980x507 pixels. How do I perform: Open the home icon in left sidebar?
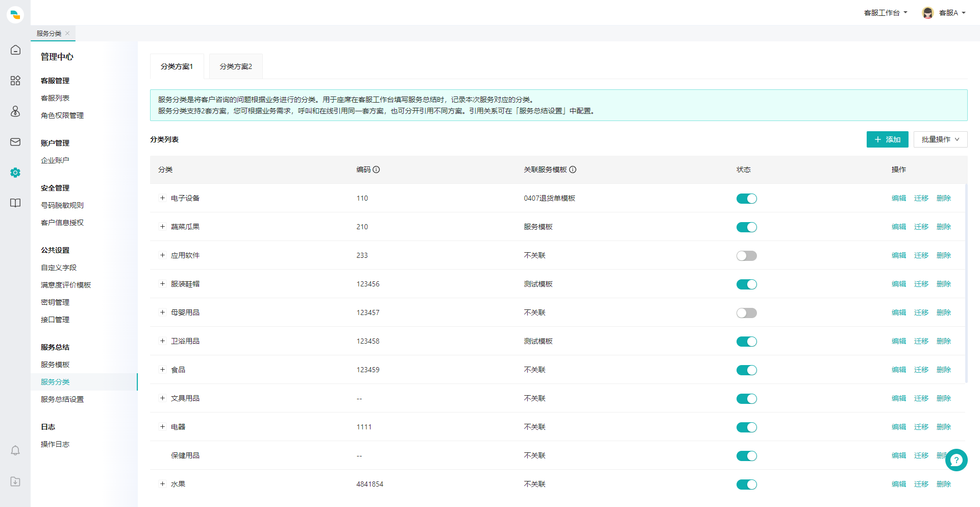pos(15,50)
